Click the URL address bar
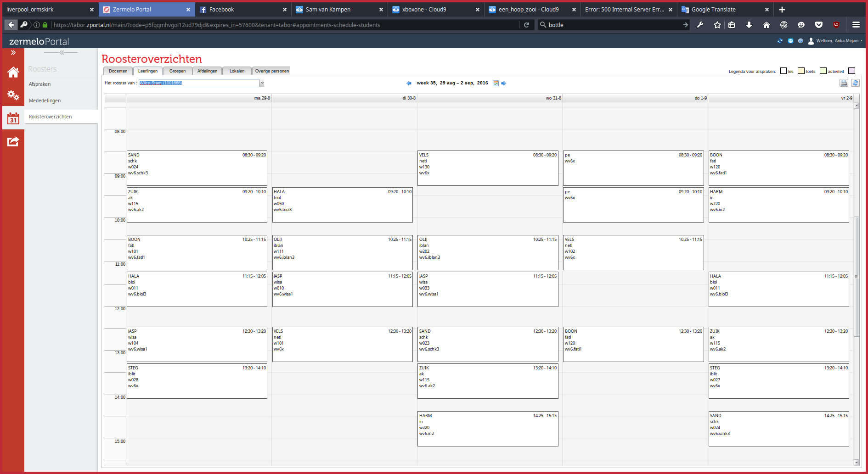This screenshot has width=868, height=474. [x=285, y=25]
